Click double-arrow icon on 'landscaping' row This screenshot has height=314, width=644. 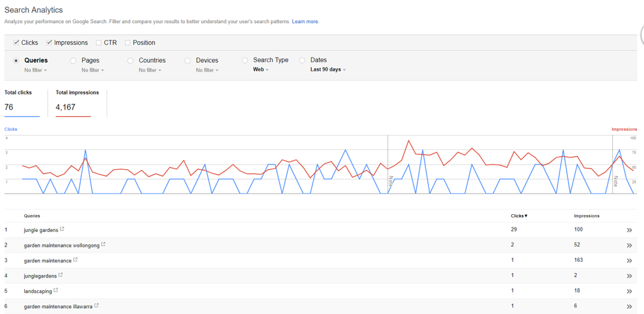(629, 291)
